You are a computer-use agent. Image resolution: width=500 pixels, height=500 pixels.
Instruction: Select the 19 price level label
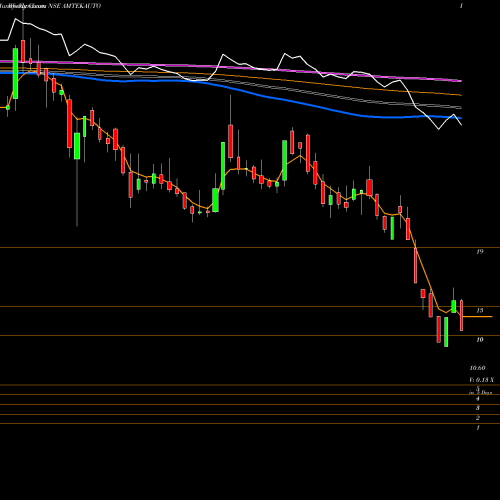click(x=479, y=252)
